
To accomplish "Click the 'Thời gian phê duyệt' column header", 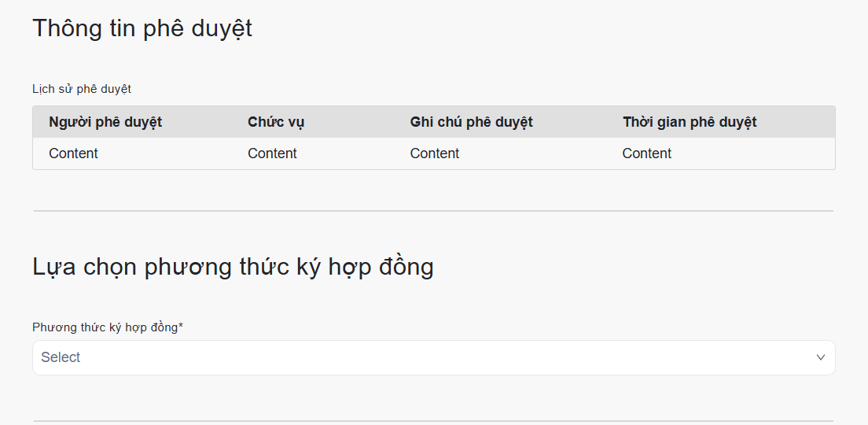I will pos(690,122).
